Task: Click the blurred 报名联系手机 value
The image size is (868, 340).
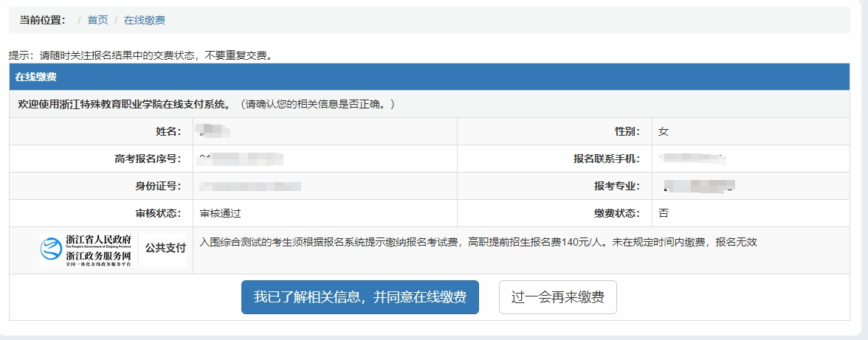Action: point(692,159)
